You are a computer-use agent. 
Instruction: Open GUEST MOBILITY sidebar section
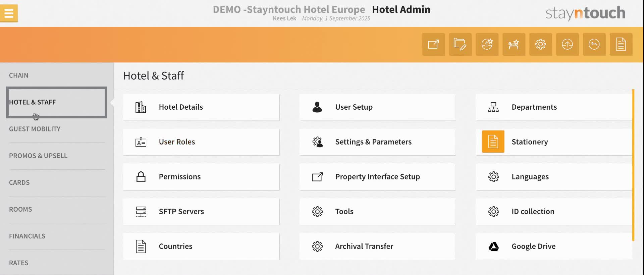pos(35,129)
